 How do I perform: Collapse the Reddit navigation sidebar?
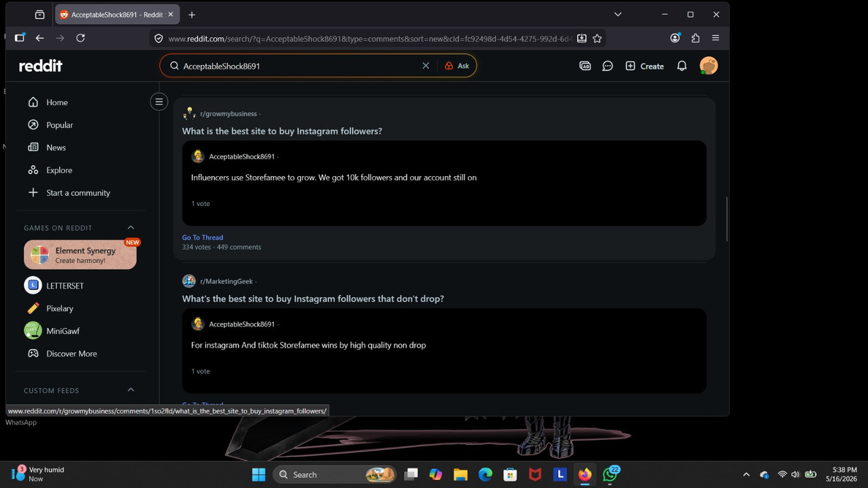159,102
